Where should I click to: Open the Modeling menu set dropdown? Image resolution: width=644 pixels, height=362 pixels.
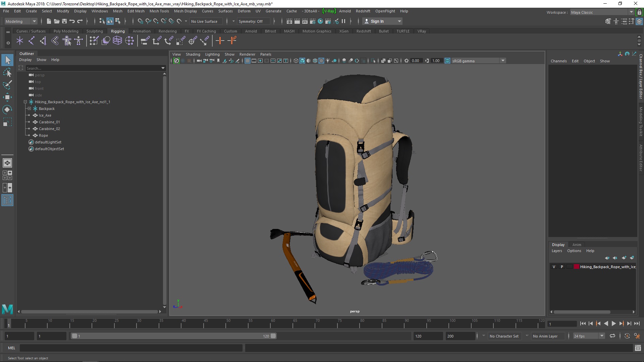(x=21, y=21)
